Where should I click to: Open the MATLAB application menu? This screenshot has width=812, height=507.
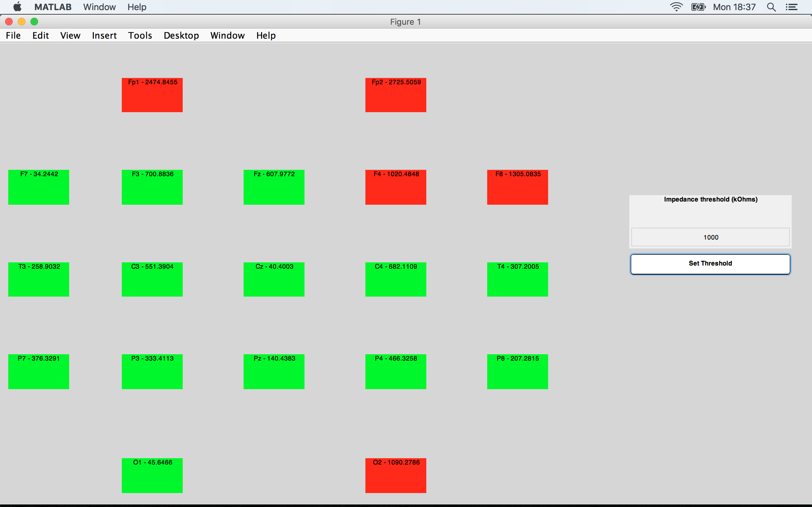[53, 7]
